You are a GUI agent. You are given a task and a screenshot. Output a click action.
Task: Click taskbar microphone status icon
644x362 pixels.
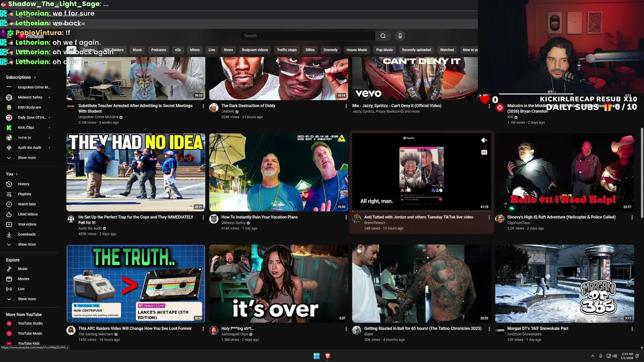[x=601, y=356]
